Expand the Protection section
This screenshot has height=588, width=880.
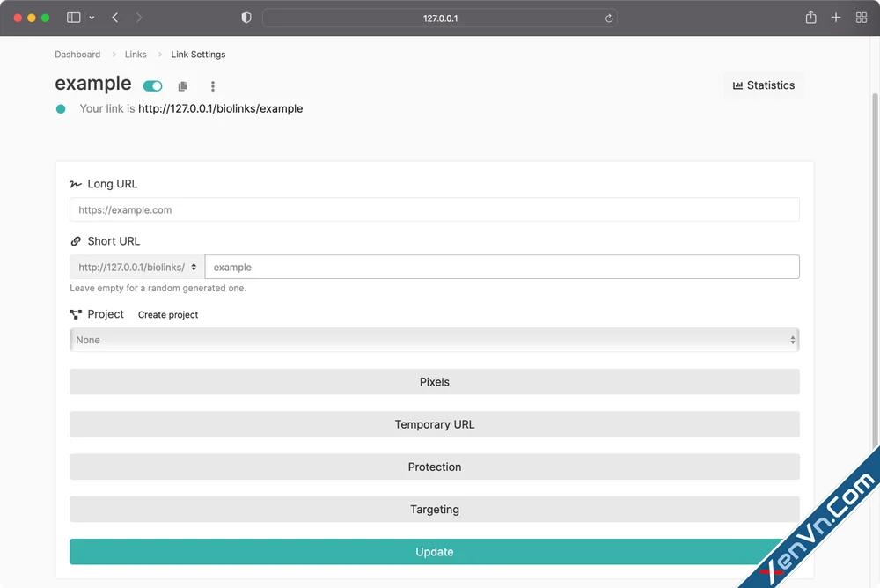pyautogui.click(x=435, y=467)
